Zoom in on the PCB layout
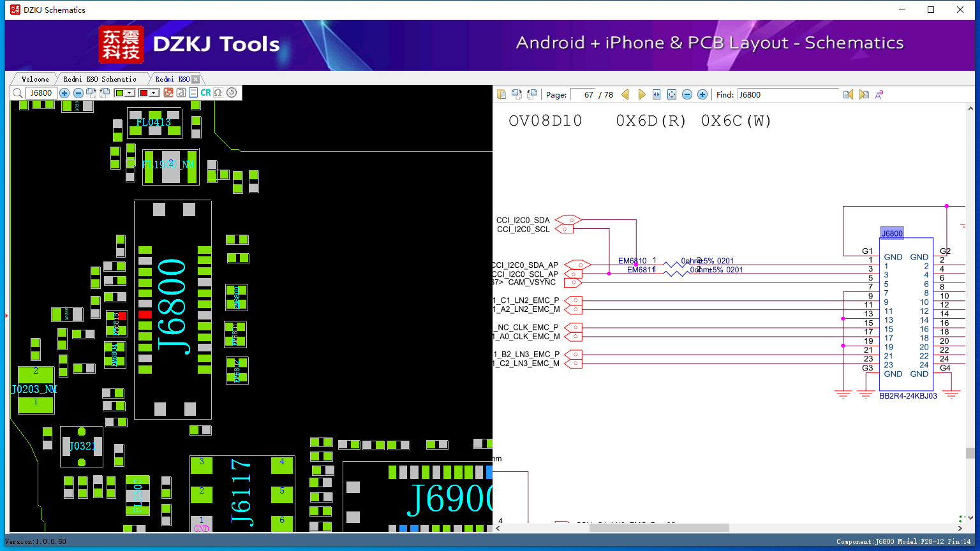 click(x=64, y=93)
